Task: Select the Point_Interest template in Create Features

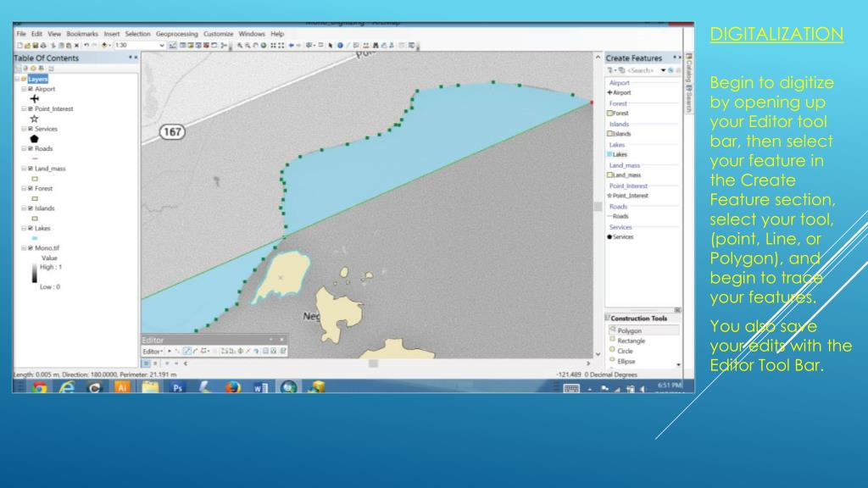Action: click(628, 196)
